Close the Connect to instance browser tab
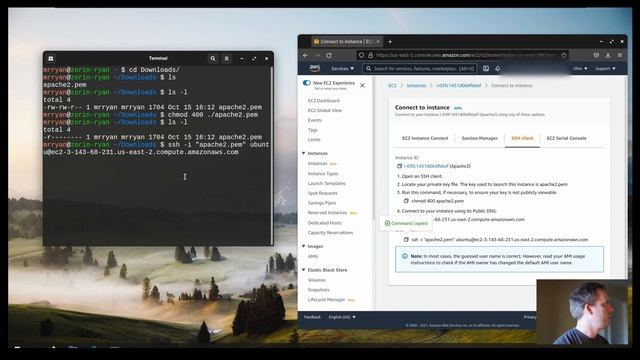This screenshot has width=640, height=360. [378, 42]
